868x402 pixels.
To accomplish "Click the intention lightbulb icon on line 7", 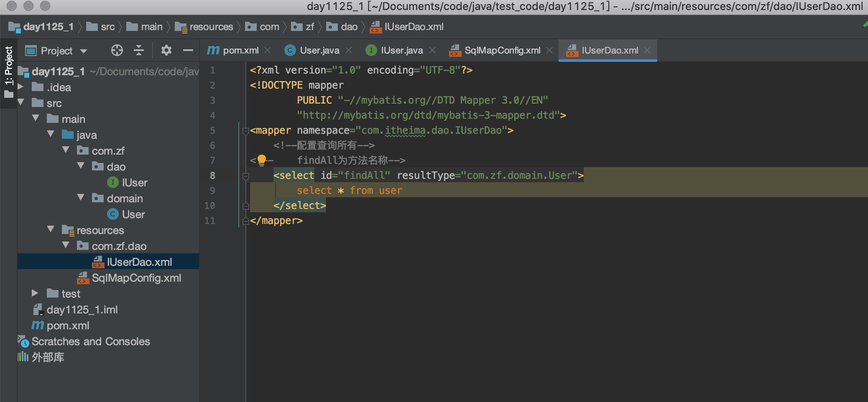I will point(262,160).
